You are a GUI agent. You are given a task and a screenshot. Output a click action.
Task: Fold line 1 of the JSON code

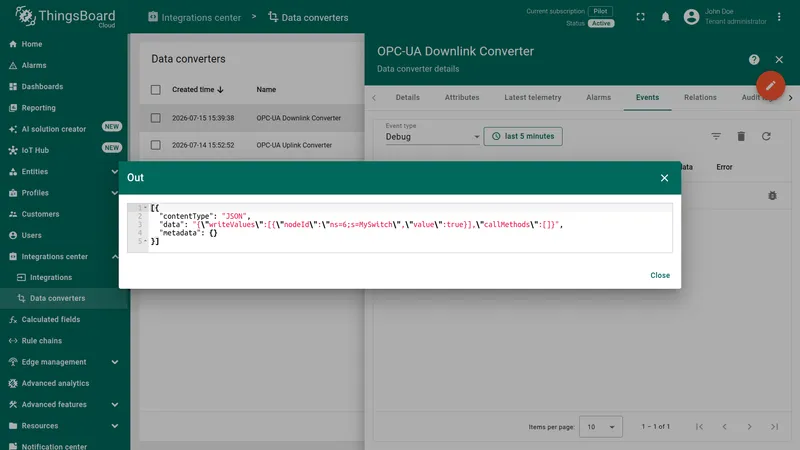[x=145, y=208]
